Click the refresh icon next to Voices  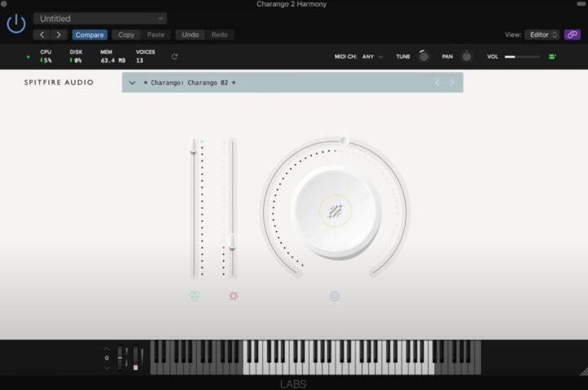point(174,56)
